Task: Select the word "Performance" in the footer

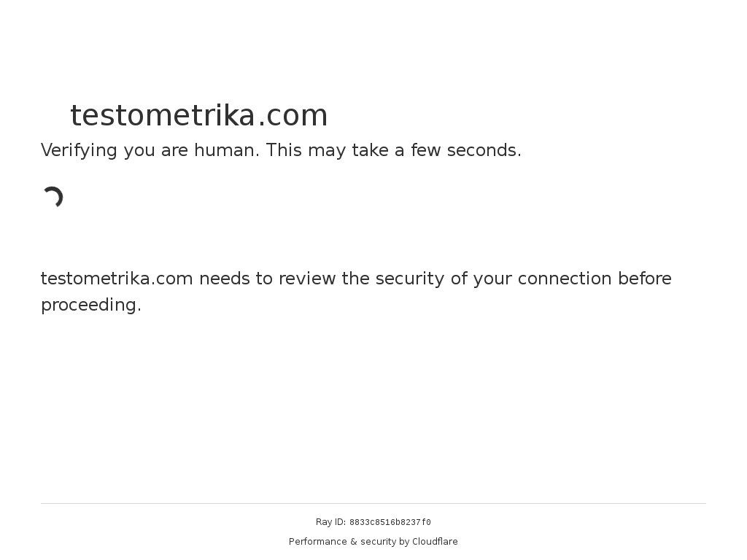Action: pyautogui.click(x=318, y=542)
